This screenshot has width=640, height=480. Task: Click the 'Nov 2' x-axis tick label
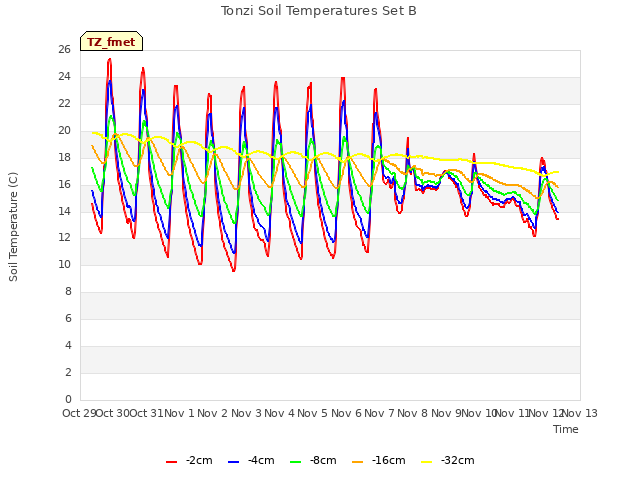(x=213, y=413)
